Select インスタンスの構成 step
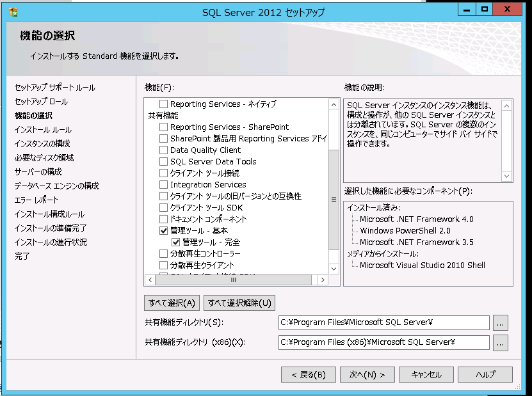 (x=42, y=144)
